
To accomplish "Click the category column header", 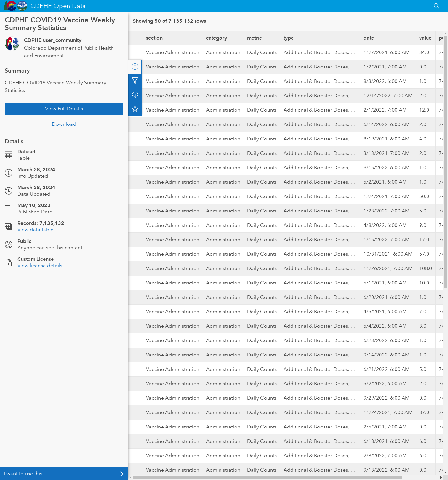I will (216, 38).
